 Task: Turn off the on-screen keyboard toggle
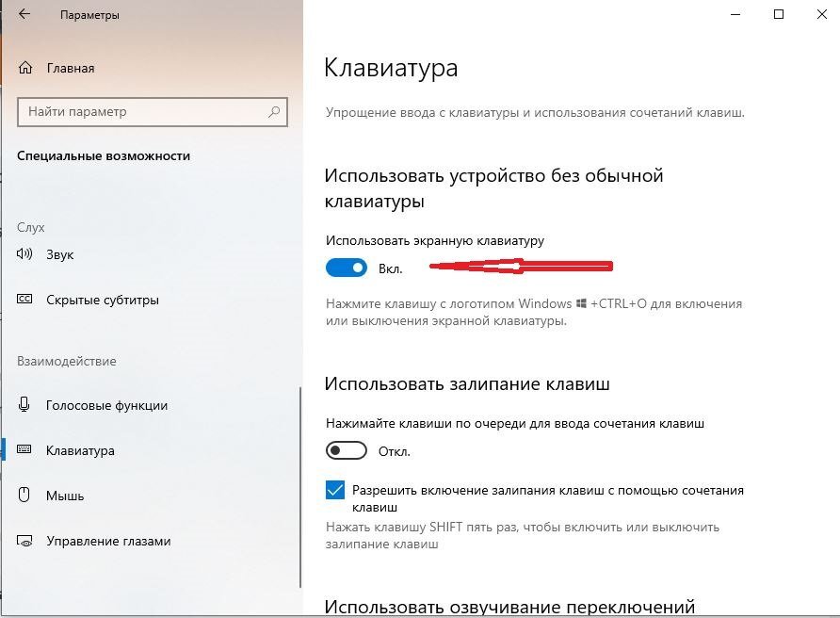(346, 268)
